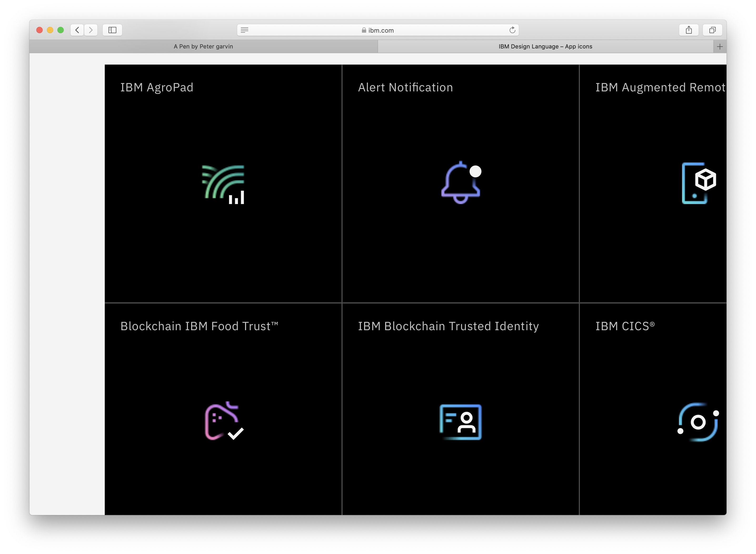This screenshot has width=756, height=554.
Task: Toggle the Safari sidebar visibility
Action: tap(112, 30)
